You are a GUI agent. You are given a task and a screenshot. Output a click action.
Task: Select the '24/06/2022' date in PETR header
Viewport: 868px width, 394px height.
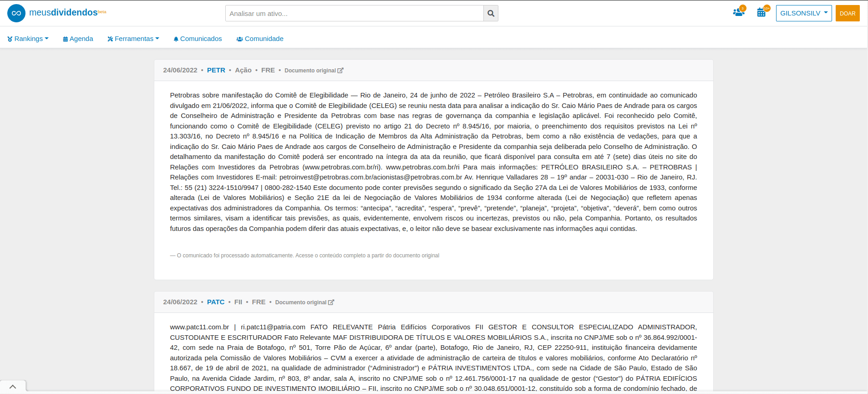pyautogui.click(x=180, y=70)
